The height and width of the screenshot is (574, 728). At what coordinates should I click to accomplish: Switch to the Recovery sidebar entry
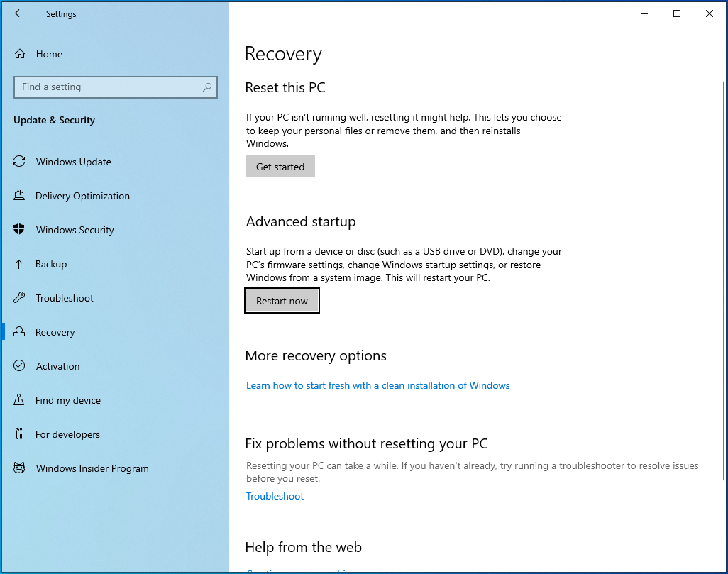(55, 332)
